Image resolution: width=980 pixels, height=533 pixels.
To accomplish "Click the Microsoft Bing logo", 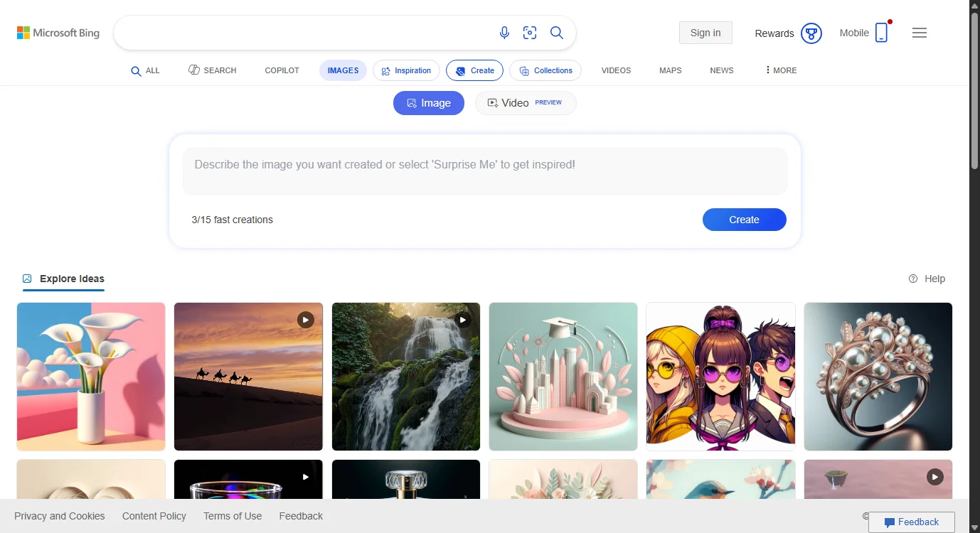I will pyautogui.click(x=58, y=32).
